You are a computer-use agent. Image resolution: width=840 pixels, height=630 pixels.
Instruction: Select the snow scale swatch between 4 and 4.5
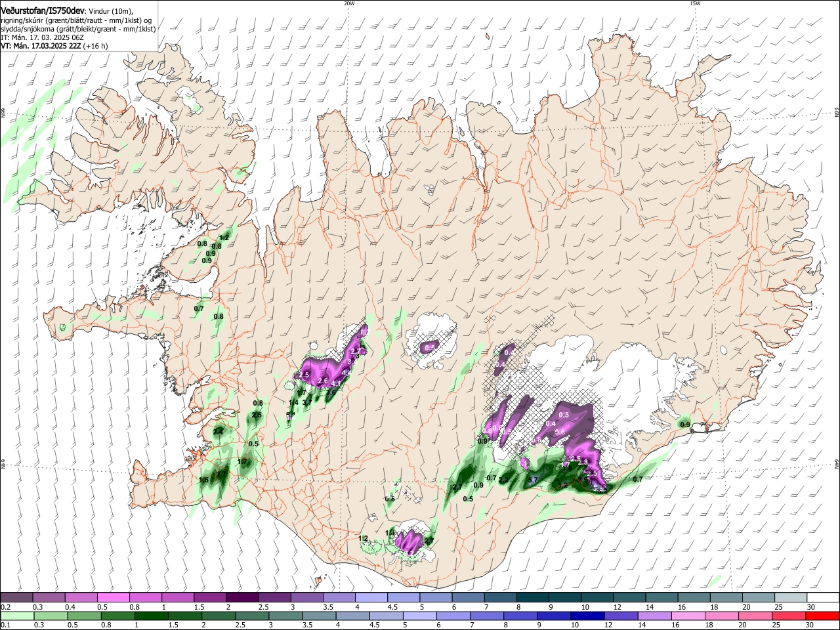pos(372,597)
